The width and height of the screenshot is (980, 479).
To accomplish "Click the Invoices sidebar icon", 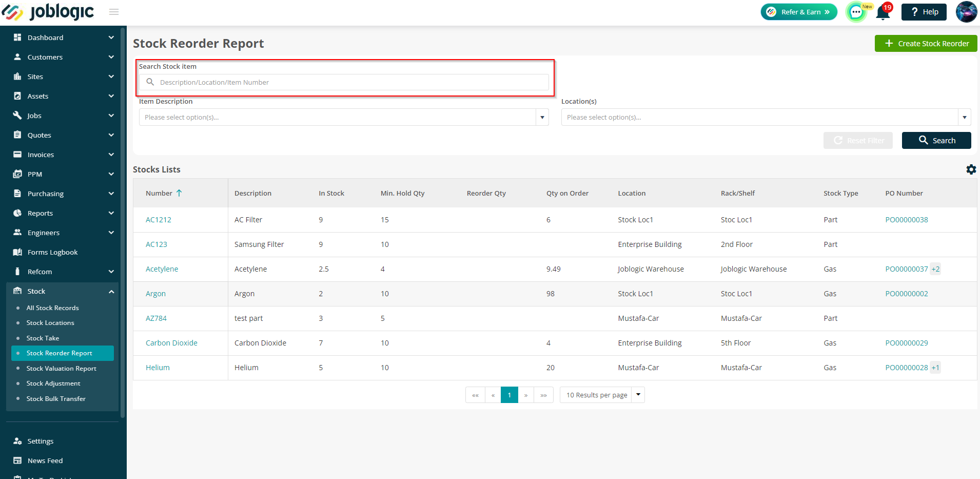I will (17, 155).
